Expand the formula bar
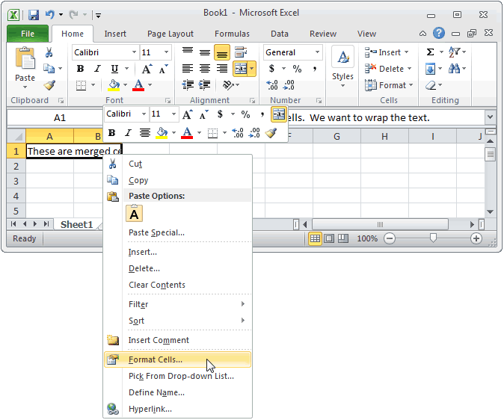Image resolution: width=504 pixels, height=420 pixels. [491, 117]
